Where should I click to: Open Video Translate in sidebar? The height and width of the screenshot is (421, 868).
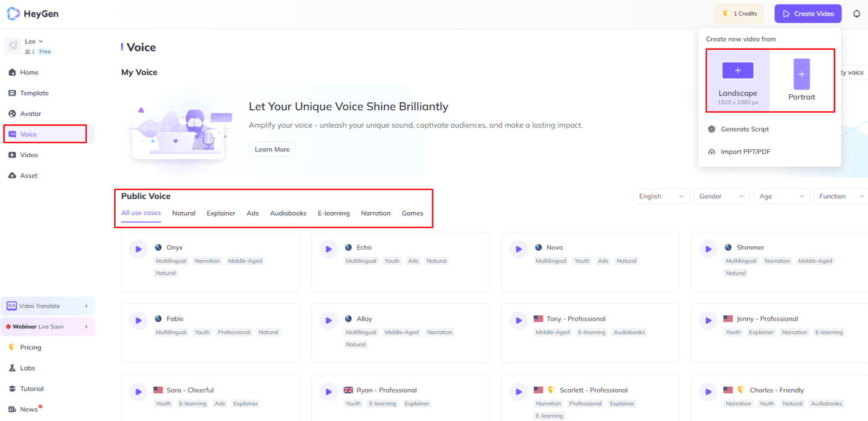pos(47,306)
